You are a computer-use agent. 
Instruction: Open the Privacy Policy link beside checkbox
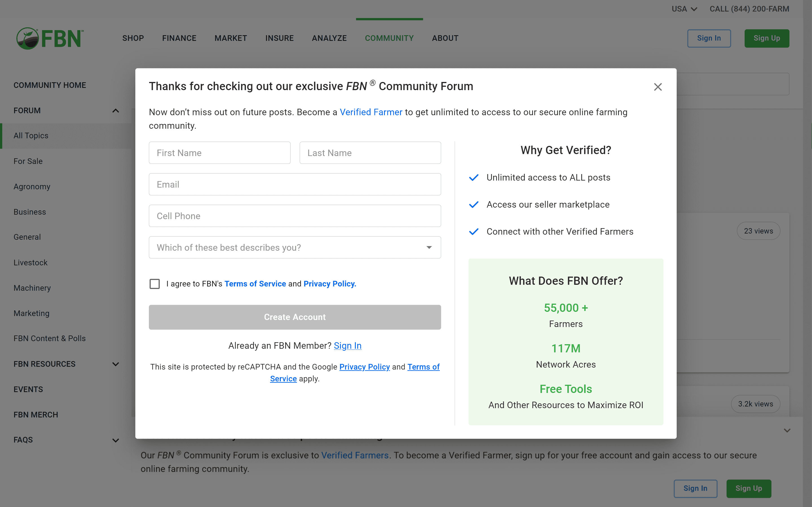tap(330, 284)
